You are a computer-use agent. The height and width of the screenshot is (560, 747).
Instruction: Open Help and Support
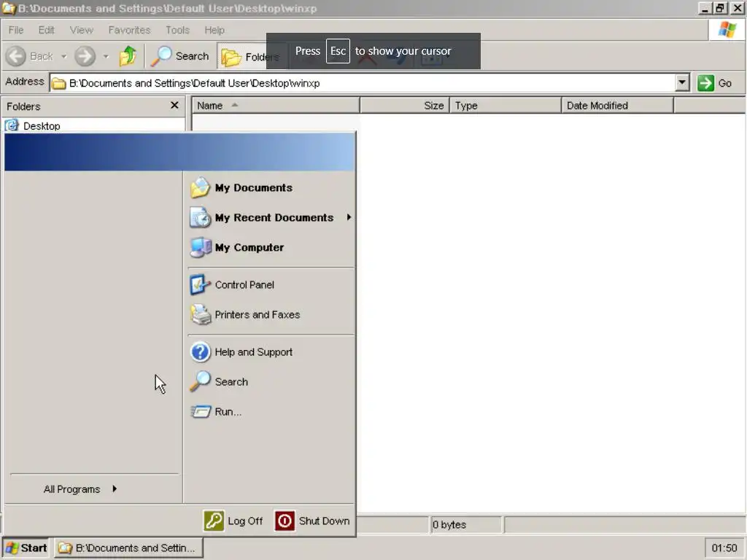click(271, 352)
